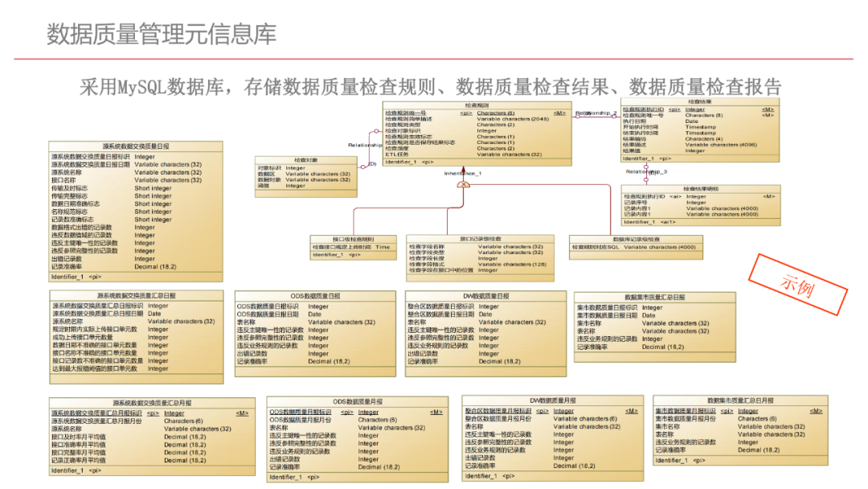Viewport: 868px width, 489px height.
Task: Click the Relationship_1 connector circle
Action: [x=376, y=130]
